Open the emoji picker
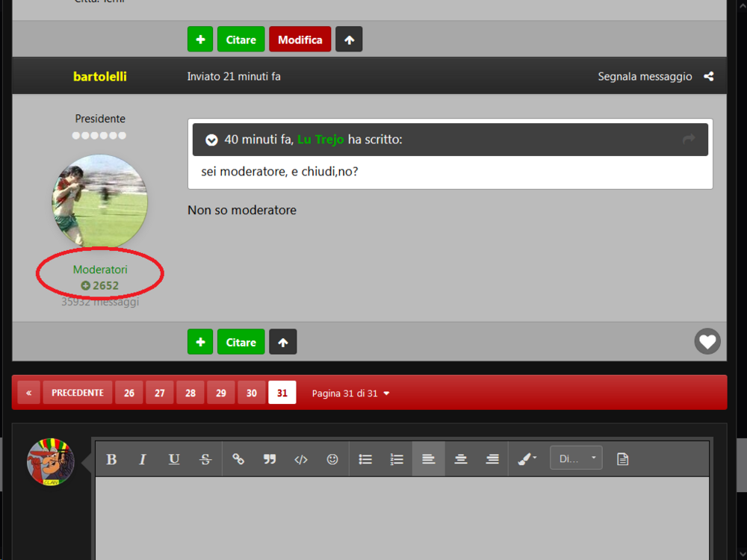The image size is (747, 560). click(x=332, y=459)
